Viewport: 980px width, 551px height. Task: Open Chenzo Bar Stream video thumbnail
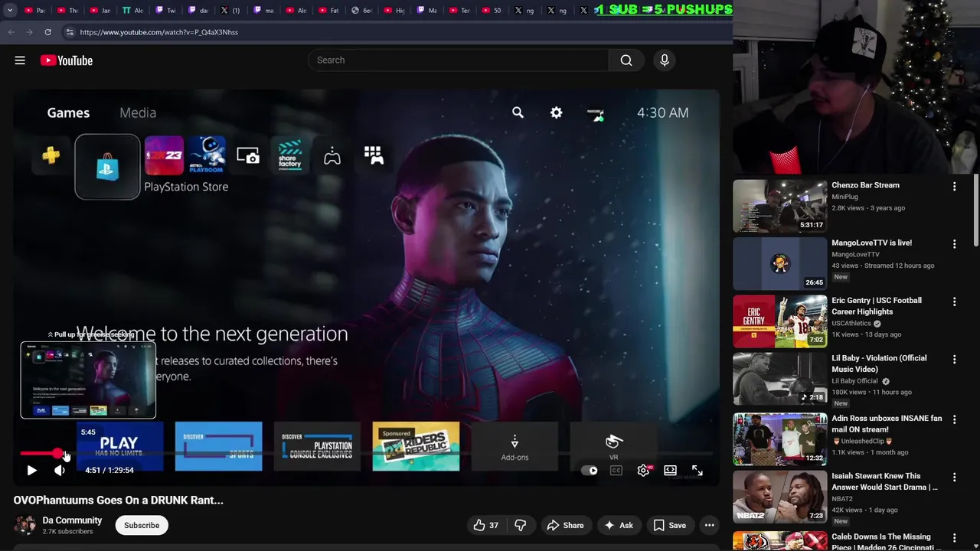click(780, 206)
